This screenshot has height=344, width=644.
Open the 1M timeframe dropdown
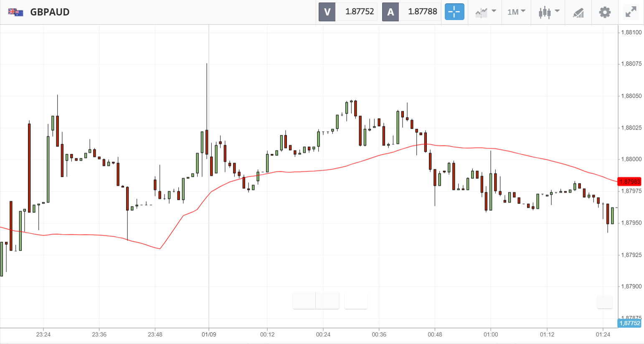(x=516, y=12)
